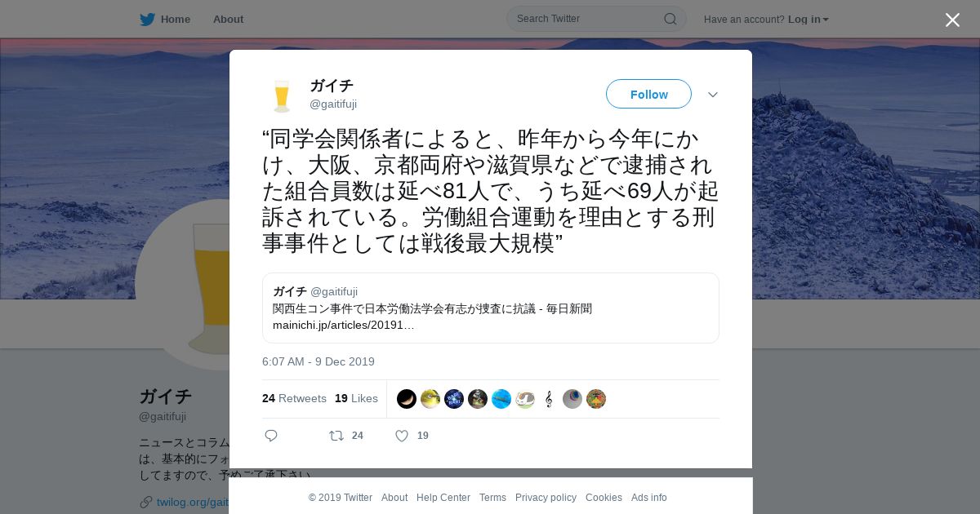The width and height of the screenshot is (980, 514).
Task: Expand the tweet options chevron
Action: tap(713, 95)
